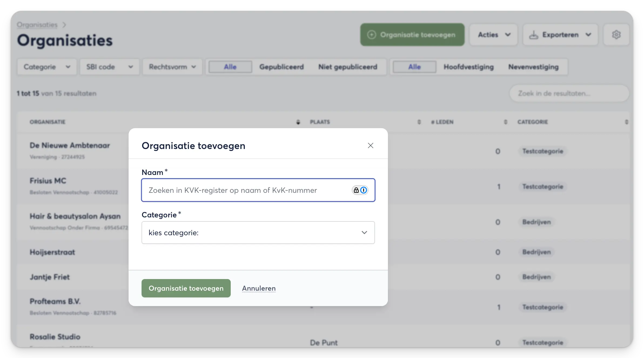Expand the SBI code filter
Screen dimensions: 644x358
[x=109, y=67]
